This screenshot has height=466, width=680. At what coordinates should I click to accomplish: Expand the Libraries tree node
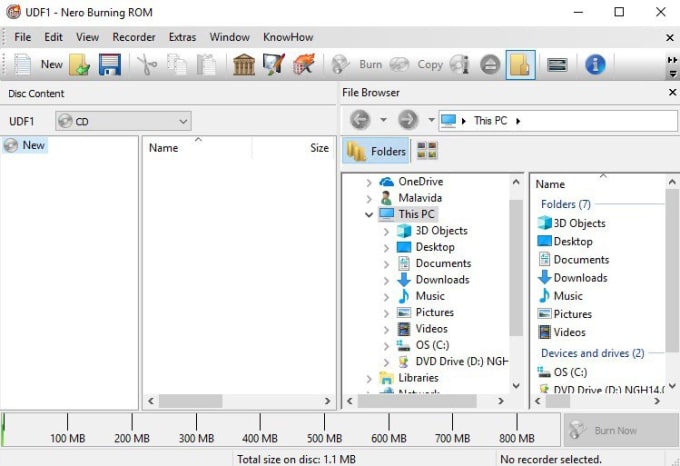[x=369, y=378]
